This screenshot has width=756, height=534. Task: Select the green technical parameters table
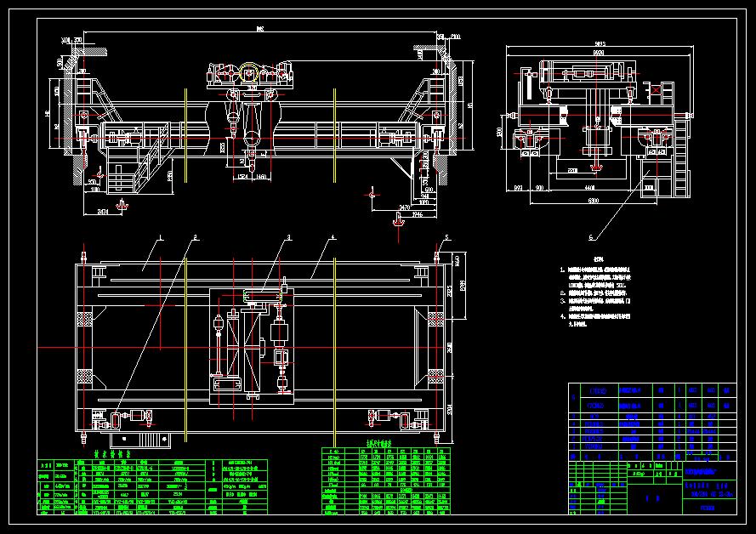tap(151, 488)
